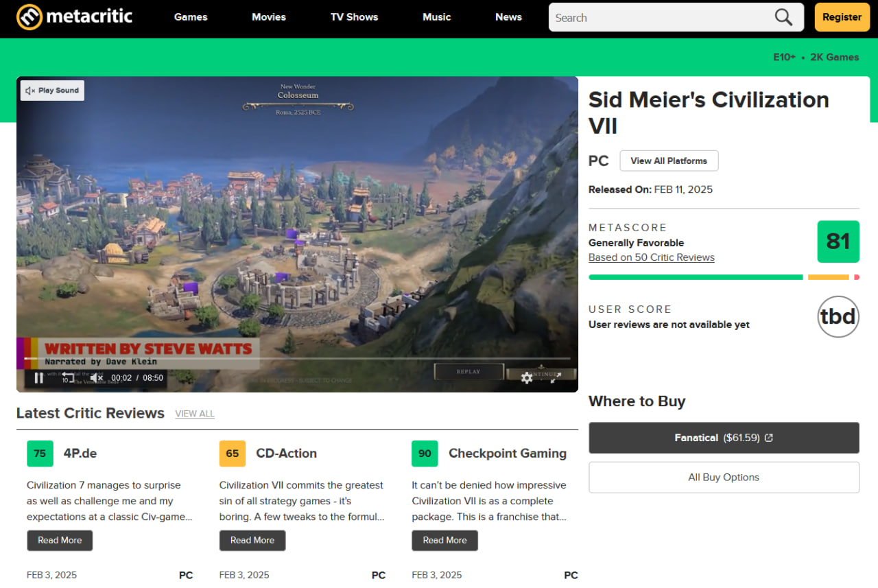Click the 'Where to Buy' heading
878x588 pixels.
(x=637, y=401)
